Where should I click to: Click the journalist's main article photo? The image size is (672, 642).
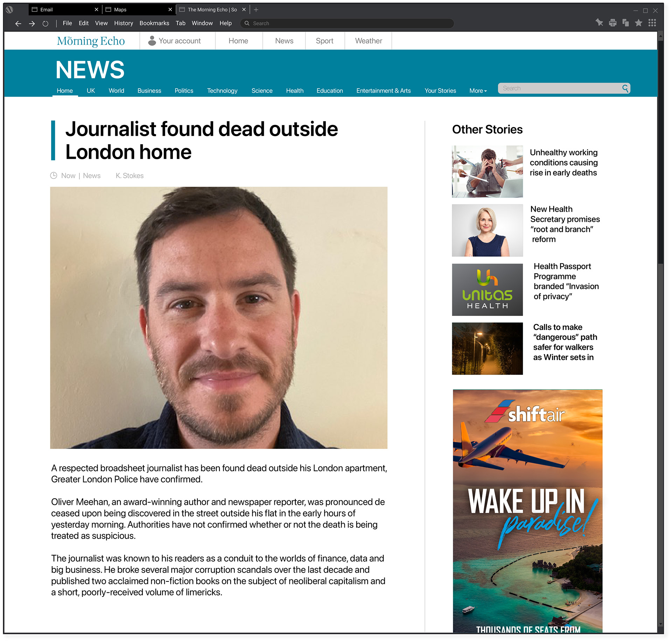[219, 318]
